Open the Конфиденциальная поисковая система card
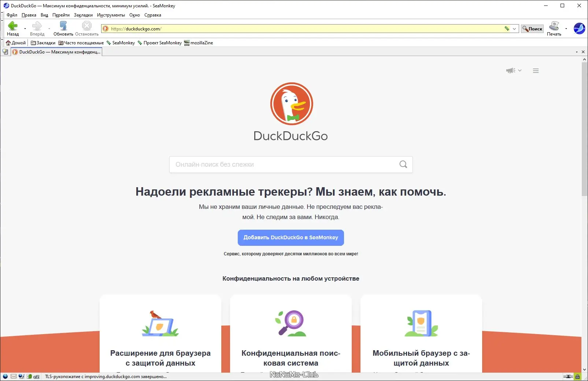The width and height of the screenshot is (588, 381). (291, 334)
